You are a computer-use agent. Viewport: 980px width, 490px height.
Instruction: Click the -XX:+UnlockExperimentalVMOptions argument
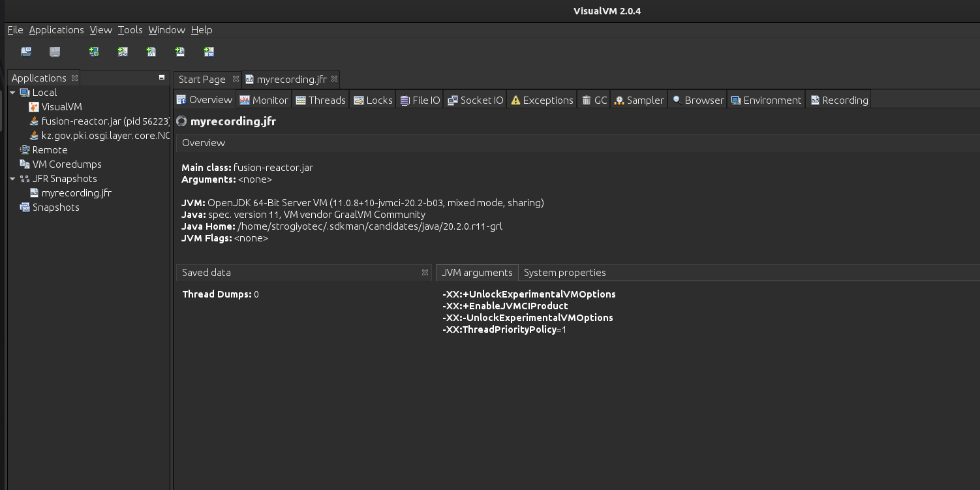click(529, 294)
